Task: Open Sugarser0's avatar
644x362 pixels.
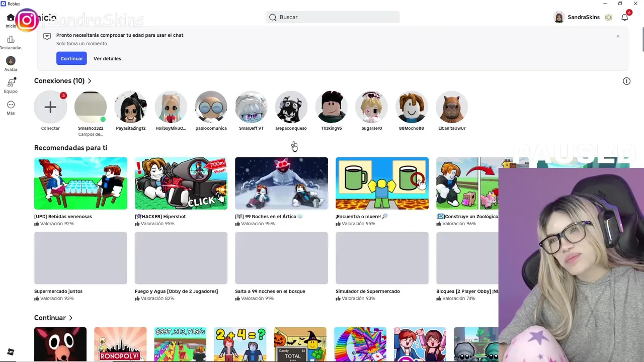Action: tap(371, 107)
